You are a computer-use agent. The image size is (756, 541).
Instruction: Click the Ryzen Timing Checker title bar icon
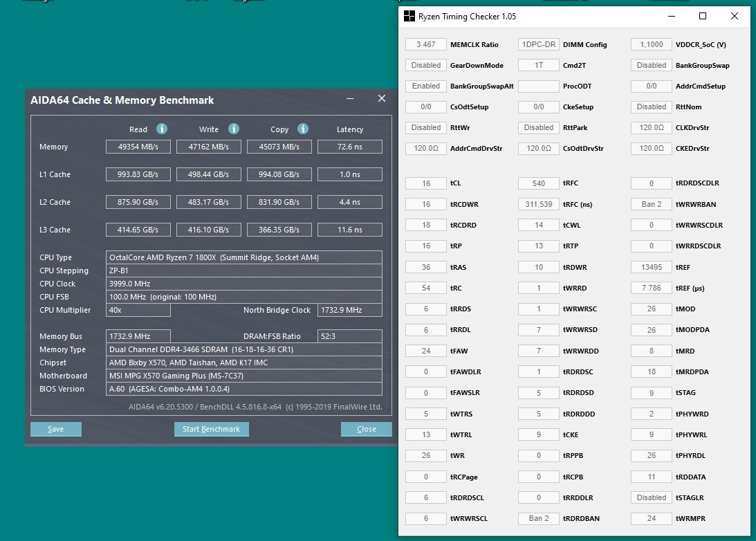click(409, 17)
